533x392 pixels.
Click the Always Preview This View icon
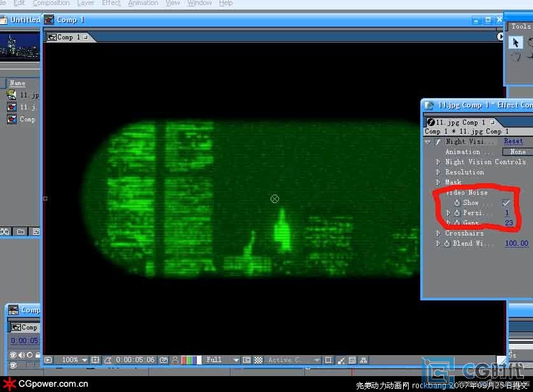click(x=48, y=360)
